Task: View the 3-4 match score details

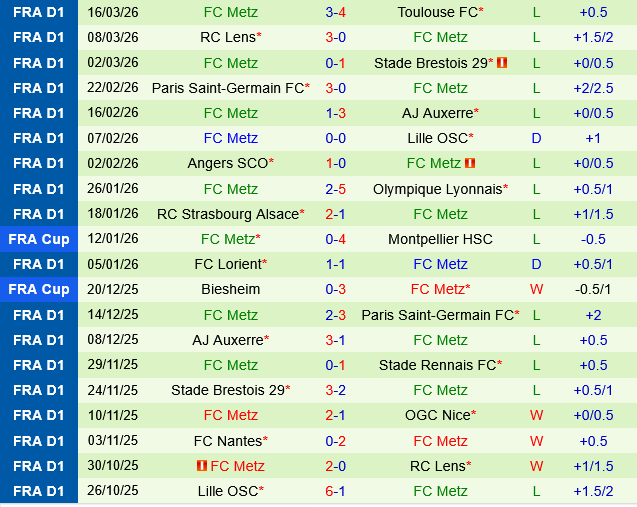Action: pyautogui.click(x=336, y=12)
